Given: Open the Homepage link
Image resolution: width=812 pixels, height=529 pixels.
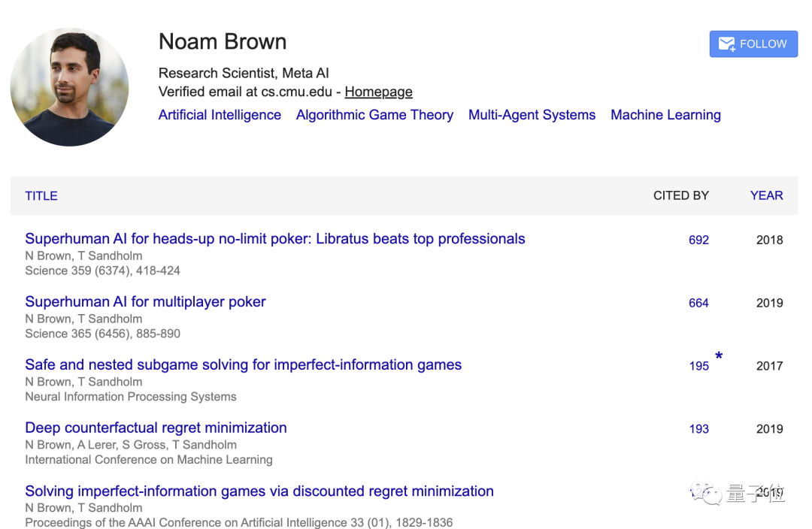Looking at the screenshot, I should pos(378,92).
